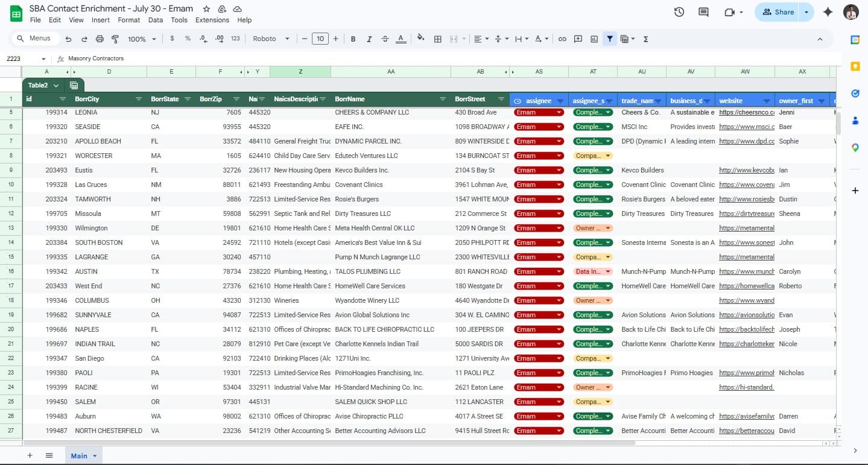The width and height of the screenshot is (868, 465).
Task: Open the BorrName column filter dropdown
Action: [x=443, y=99]
